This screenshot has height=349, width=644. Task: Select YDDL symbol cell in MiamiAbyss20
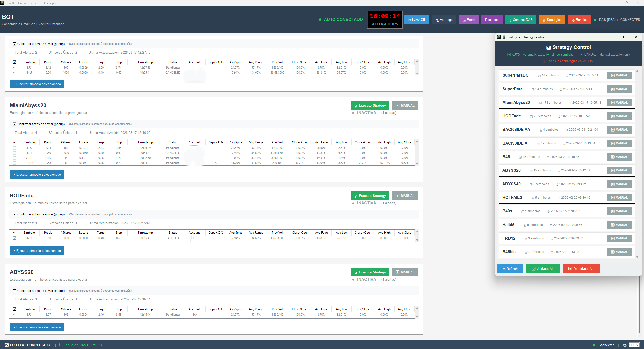click(x=29, y=158)
